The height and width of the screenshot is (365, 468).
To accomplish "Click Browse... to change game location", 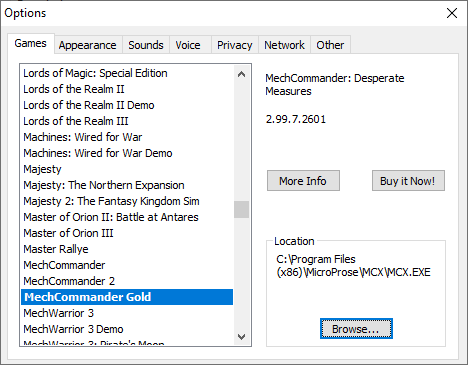I will [356, 329].
